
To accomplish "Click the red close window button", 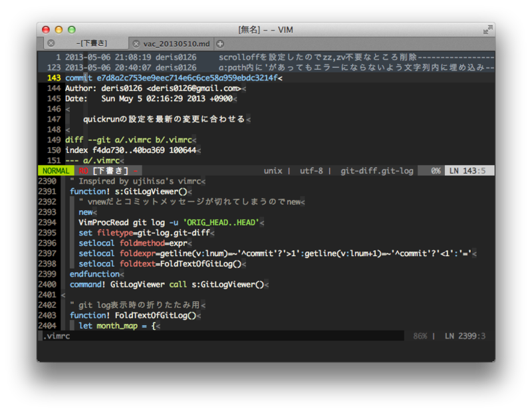I will (x=46, y=30).
